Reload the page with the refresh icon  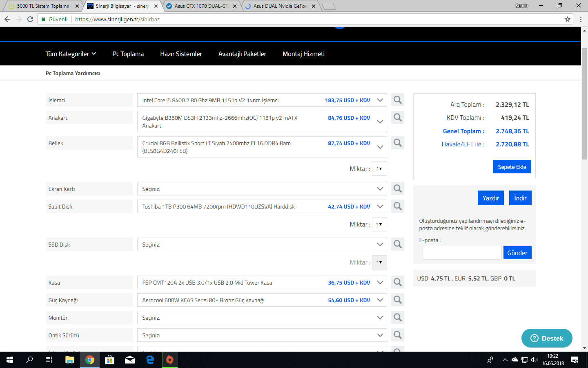point(30,19)
